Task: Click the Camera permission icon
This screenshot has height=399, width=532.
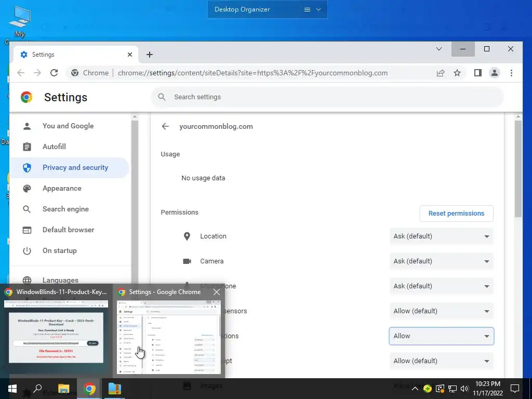Action: pos(187,261)
